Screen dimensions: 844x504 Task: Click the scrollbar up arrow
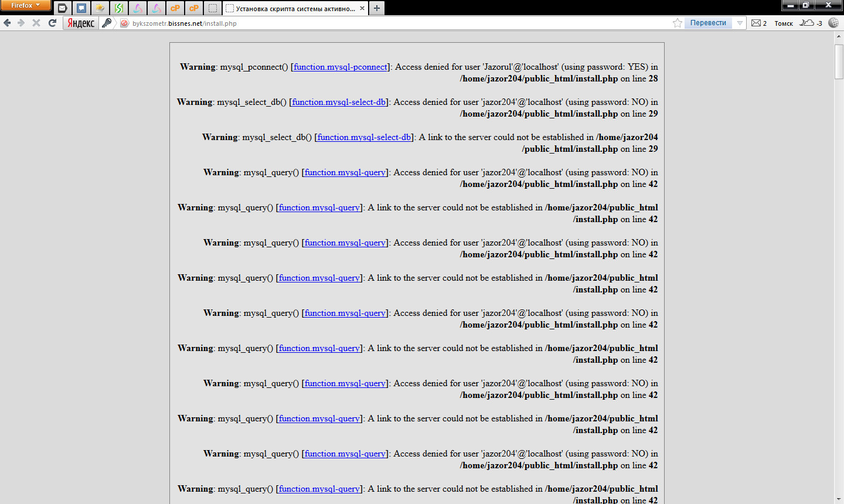[839, 36]
